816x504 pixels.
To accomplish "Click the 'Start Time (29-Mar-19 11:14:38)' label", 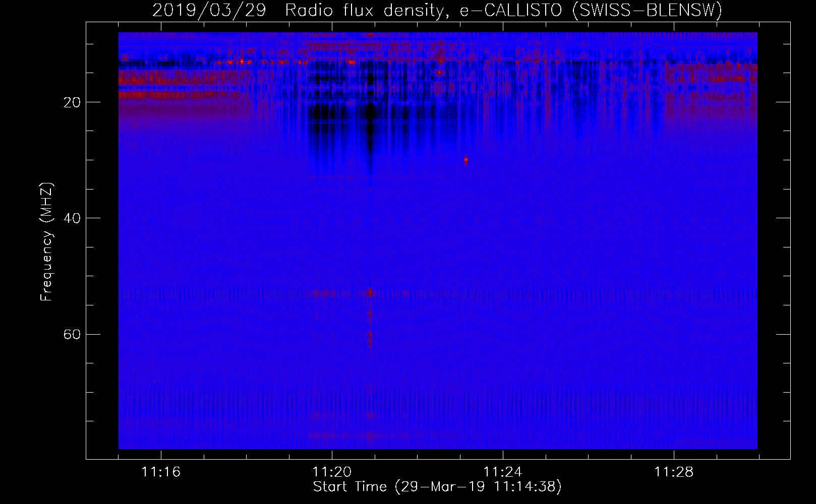I will point(437,487).
